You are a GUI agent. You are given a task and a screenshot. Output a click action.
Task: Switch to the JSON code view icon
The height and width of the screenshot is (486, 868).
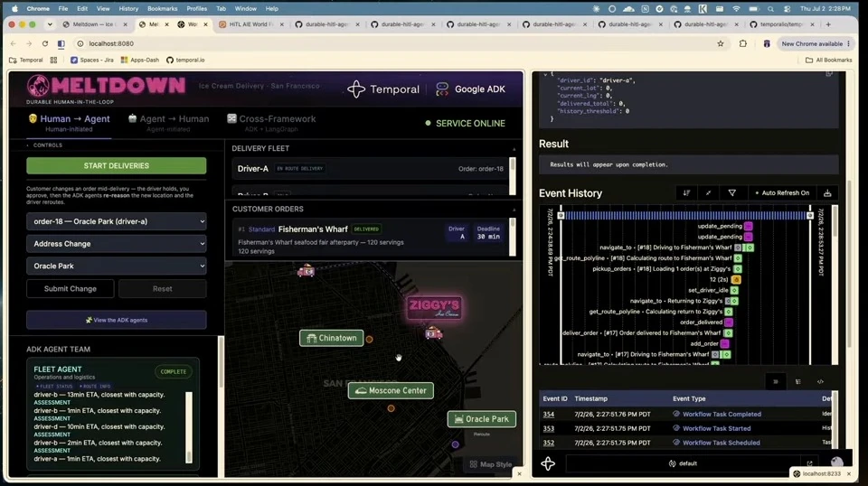[820, 381]
